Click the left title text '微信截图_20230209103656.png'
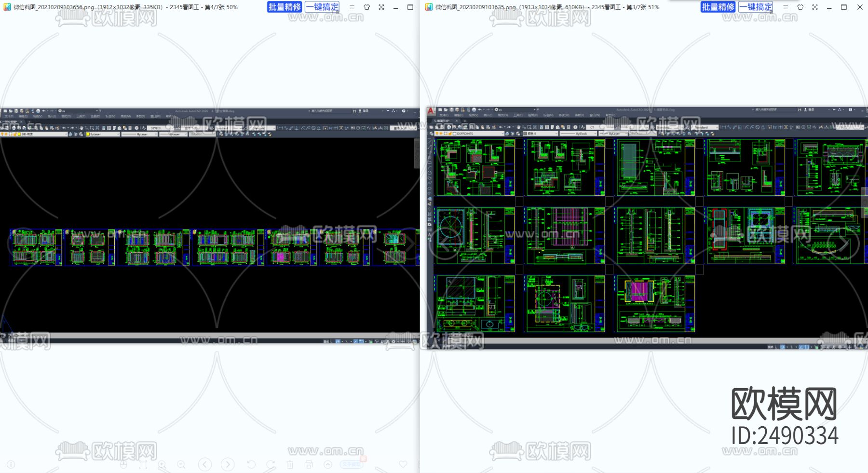This screenshot has width=868, height=473. pos(54,7)
